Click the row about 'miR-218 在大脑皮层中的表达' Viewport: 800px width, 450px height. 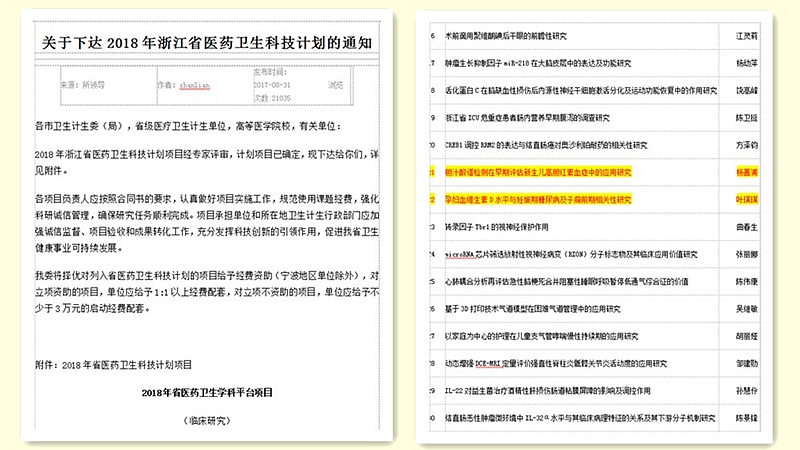(538, 63)
